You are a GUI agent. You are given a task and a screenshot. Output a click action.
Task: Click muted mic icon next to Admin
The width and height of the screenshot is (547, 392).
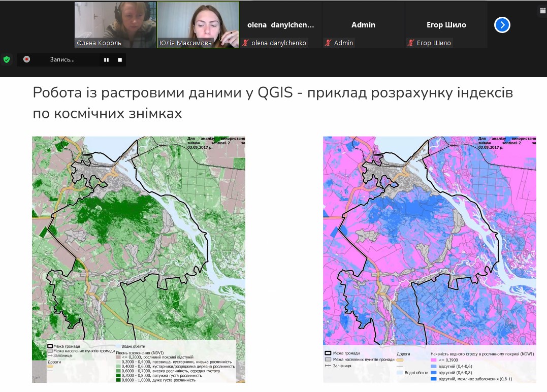[328, 43]
